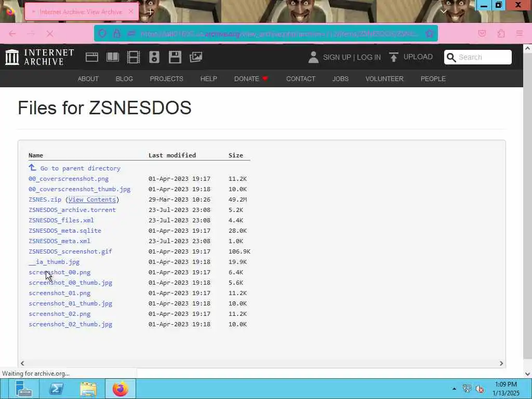
Task: Open a new browser tab
Action: click(x=150, y=11)
